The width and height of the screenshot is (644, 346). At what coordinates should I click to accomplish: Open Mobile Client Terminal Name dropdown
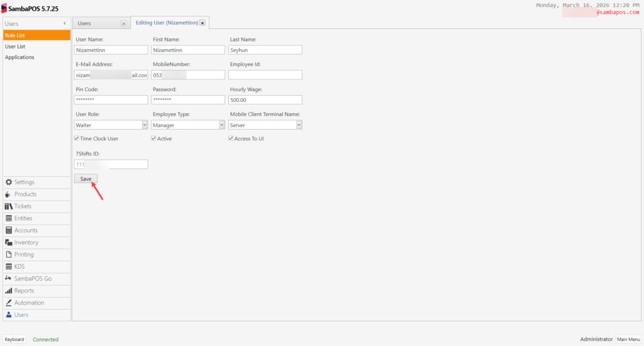coord(299,125)
